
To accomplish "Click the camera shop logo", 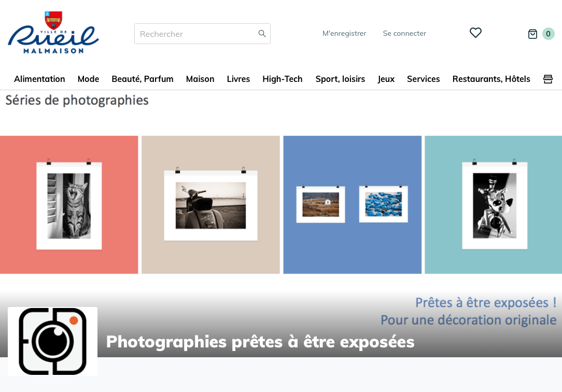I will pyautogui.click(x=53, y=341).
